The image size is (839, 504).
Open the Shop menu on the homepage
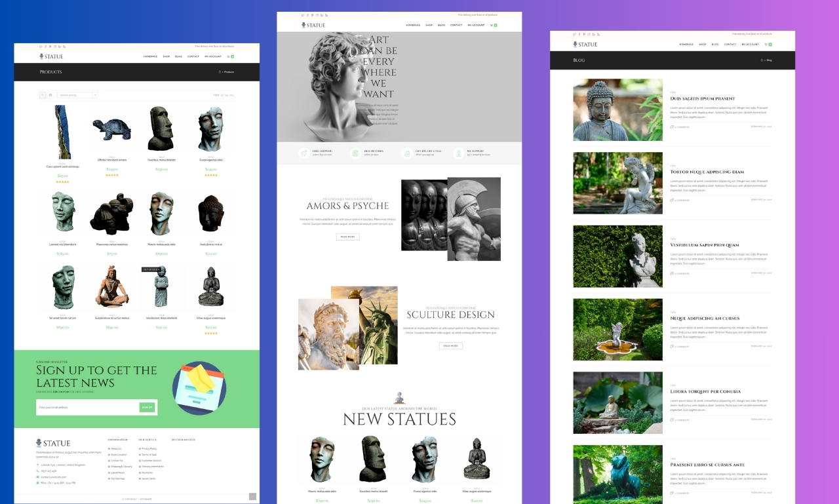429,25
